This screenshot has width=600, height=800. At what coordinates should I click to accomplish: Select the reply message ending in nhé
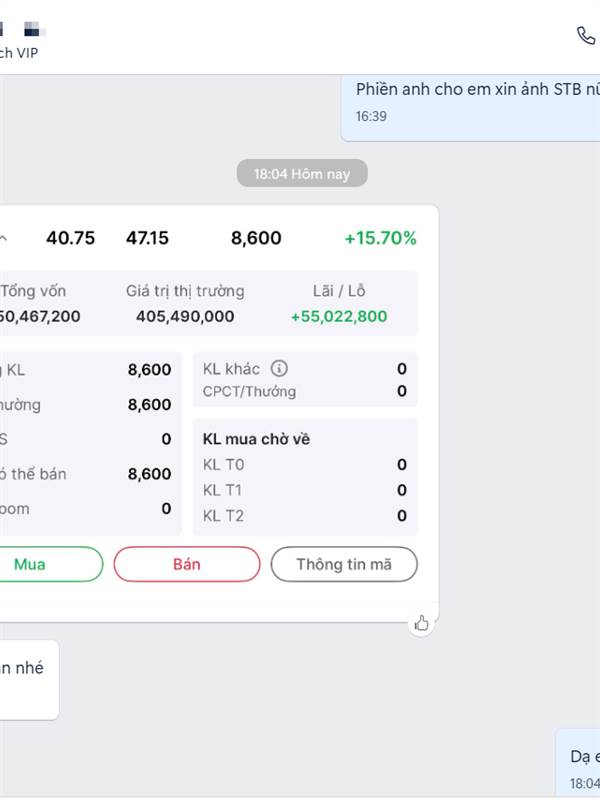click(29, 680)
